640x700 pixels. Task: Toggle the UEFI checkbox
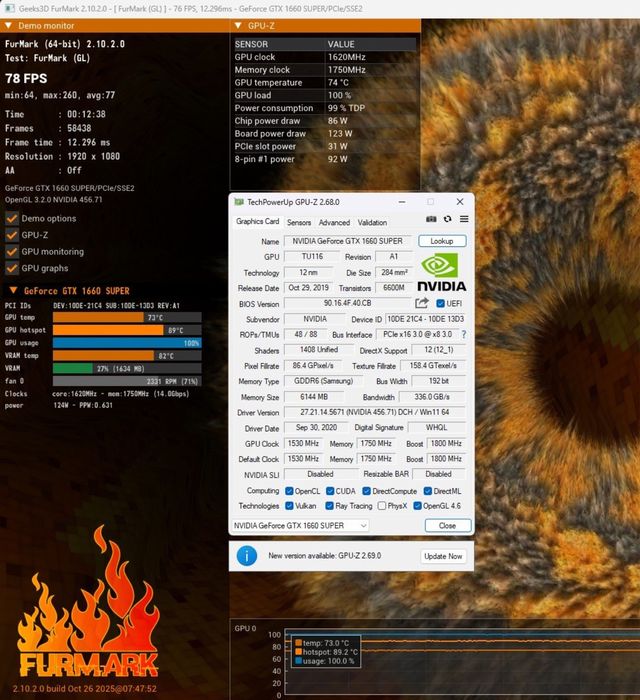(441, 304)
